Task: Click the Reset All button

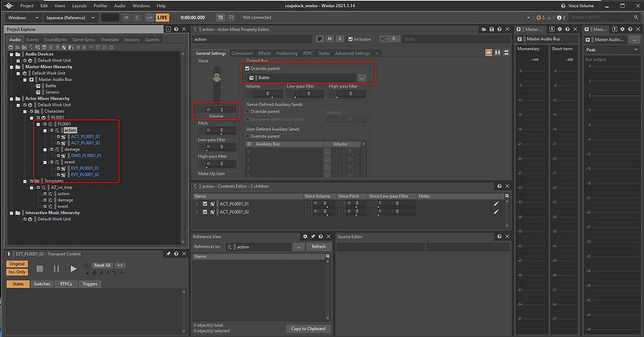Action: pyautogui.click(x=102, y=265)
